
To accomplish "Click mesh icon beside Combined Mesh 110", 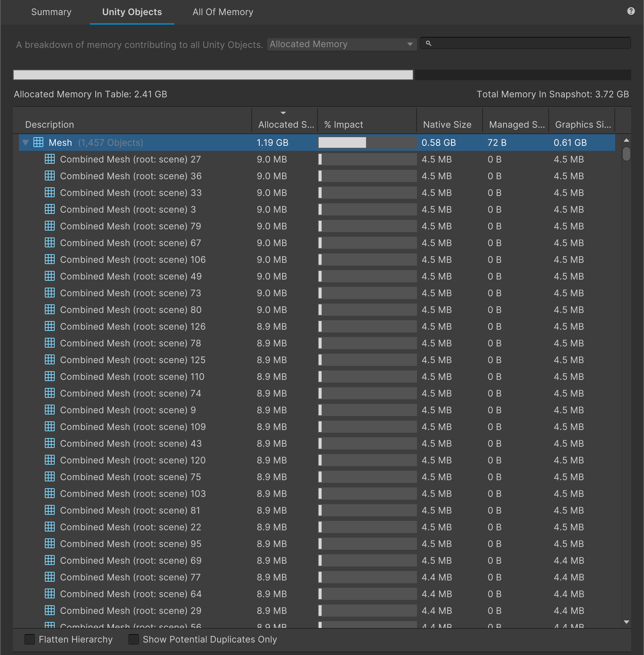I will (x=50, y=377).
